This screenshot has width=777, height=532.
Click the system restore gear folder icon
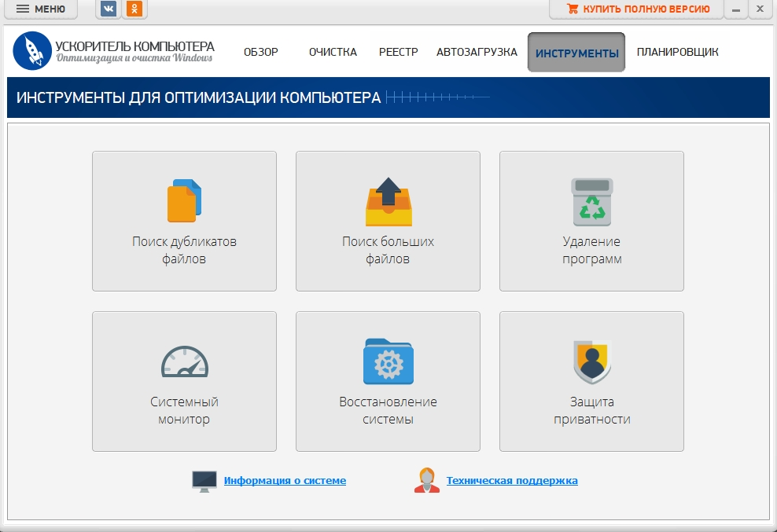(388, 361)
